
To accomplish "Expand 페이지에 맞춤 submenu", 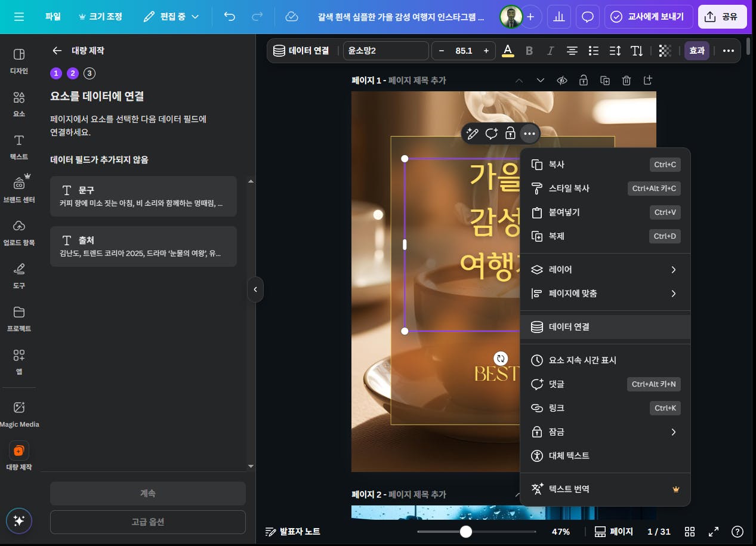I will tap(605, 294).
